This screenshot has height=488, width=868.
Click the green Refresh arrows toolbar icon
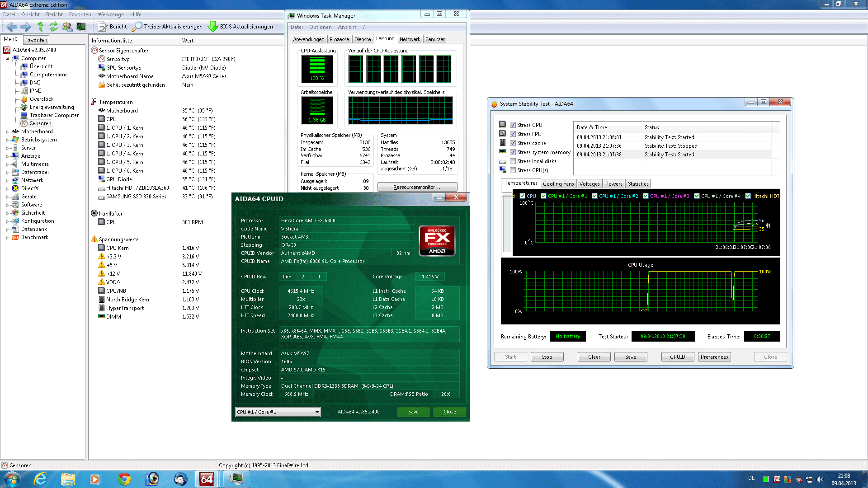pyautogui.click(x=54, y=27)
